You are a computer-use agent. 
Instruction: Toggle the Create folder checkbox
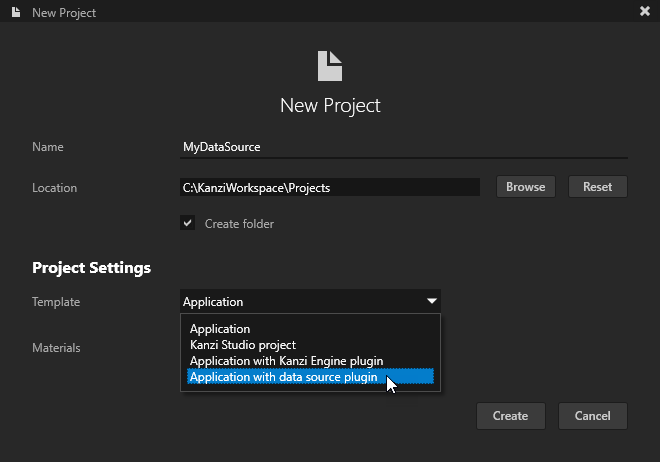click(187, 224)
